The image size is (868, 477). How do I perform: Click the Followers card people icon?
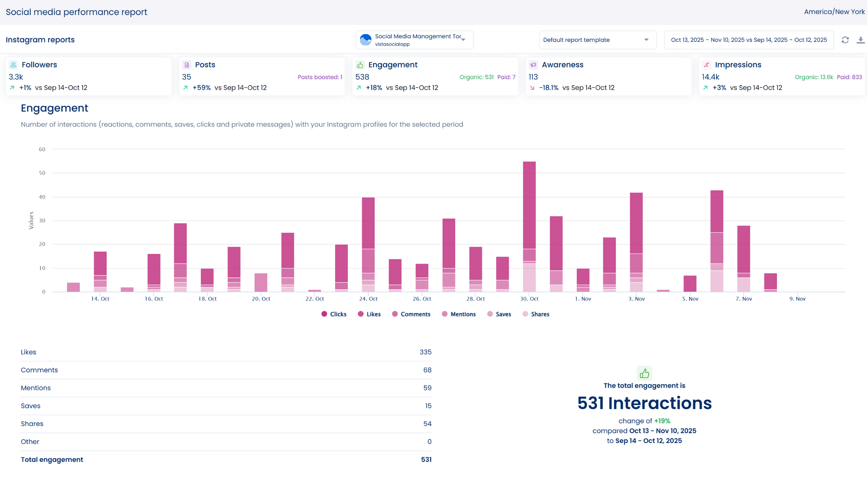[x=13, y=65]
